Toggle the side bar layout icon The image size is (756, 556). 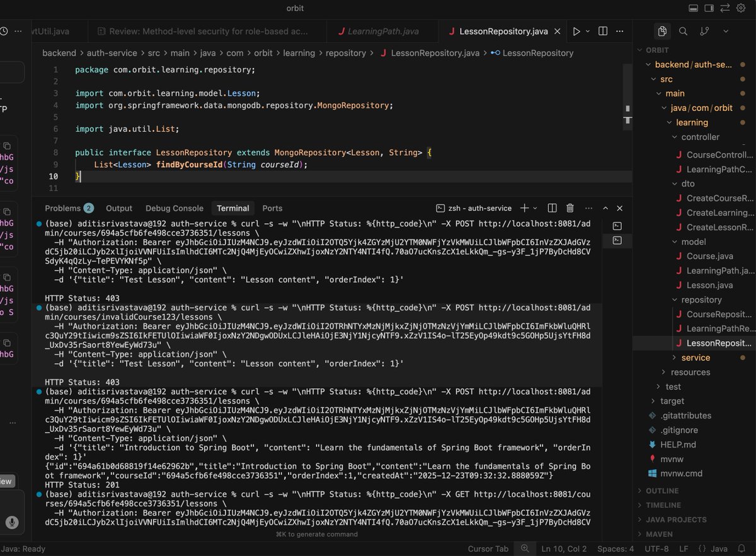[x=709, y=8]
